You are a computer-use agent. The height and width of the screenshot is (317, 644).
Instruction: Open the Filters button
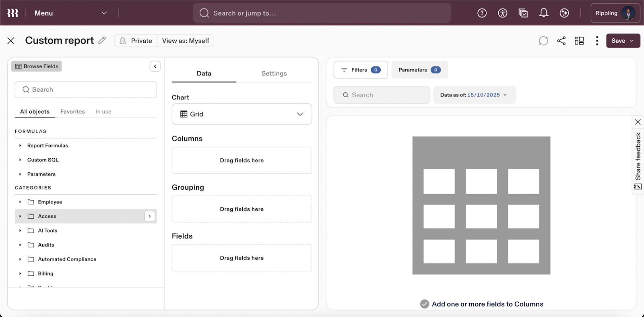(361, 70)
